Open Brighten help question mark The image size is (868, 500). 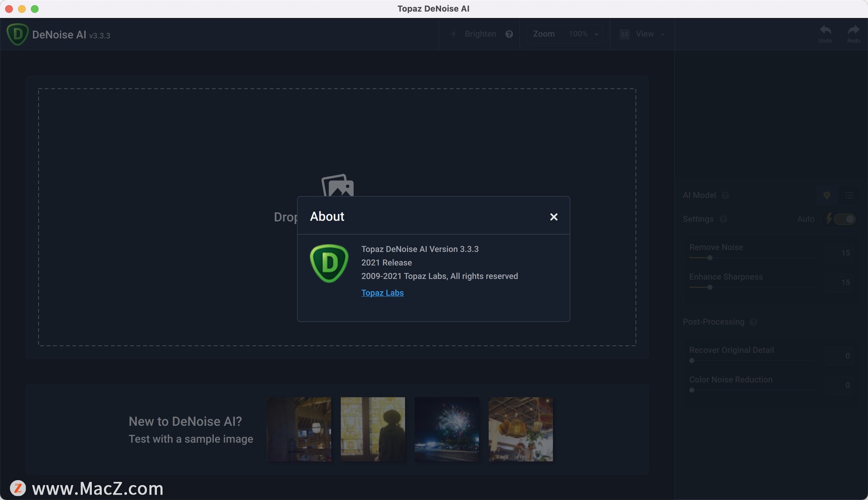coord(509,34)
